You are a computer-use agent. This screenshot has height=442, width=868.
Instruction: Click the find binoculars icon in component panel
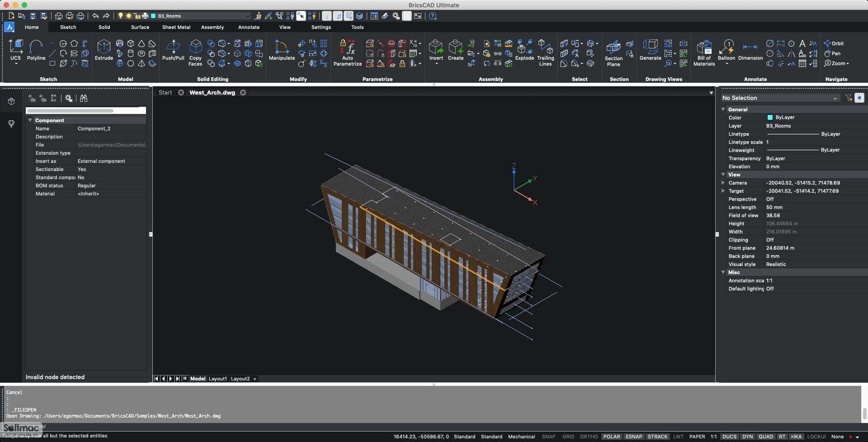[83, 98]
